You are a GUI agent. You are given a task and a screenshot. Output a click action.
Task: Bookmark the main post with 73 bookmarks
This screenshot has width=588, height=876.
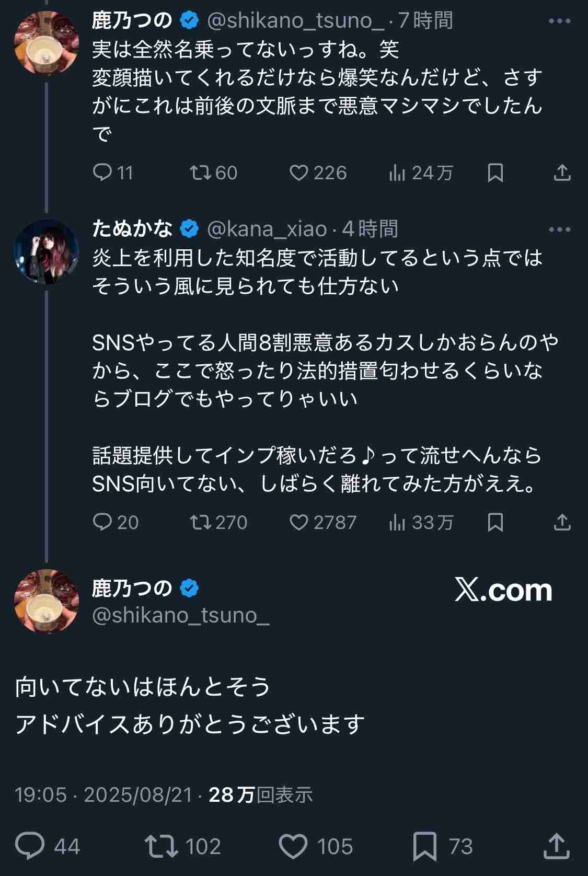pos(424,846)
